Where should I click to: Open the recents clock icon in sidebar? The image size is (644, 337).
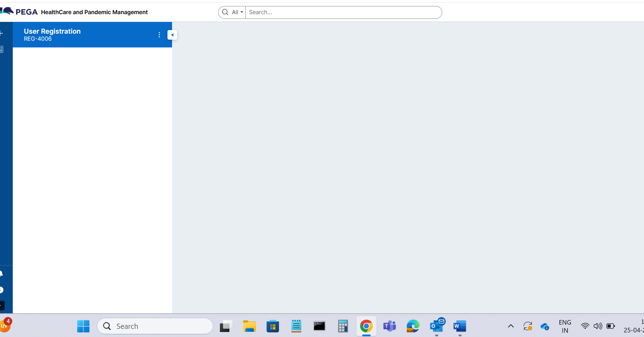1,290
